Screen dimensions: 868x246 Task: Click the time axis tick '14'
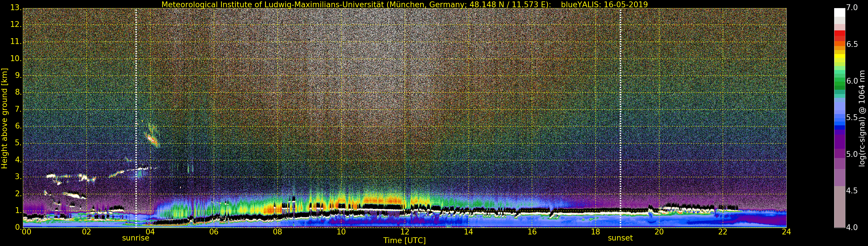pyautogui.click(x=468, y=232)
